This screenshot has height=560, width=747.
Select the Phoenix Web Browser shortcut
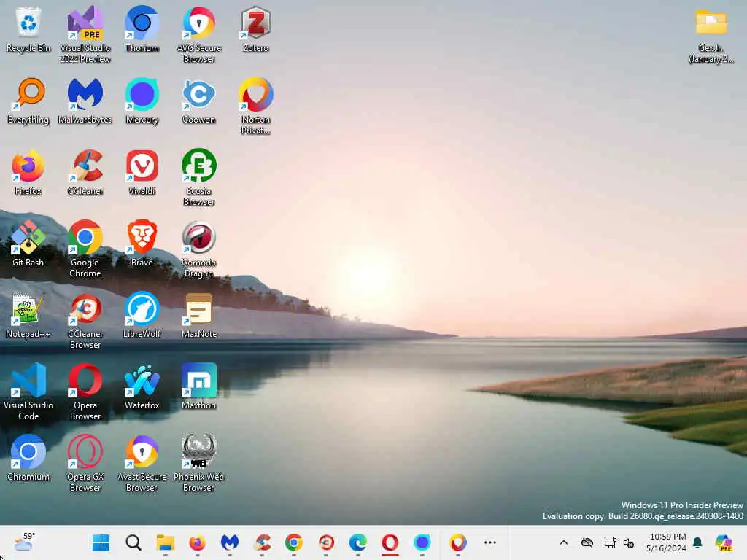coord(199,463)
